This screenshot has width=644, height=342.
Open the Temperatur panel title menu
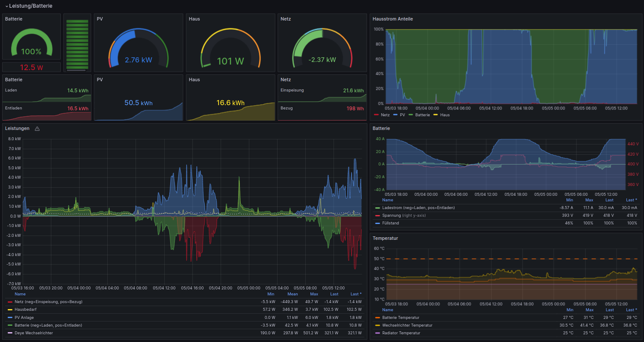pyautogui.click(x=385, y=238)
